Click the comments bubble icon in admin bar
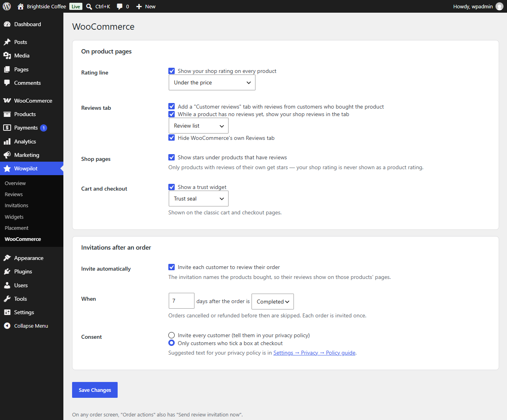Viewport: 507px width, 420px height. point(120,7)
